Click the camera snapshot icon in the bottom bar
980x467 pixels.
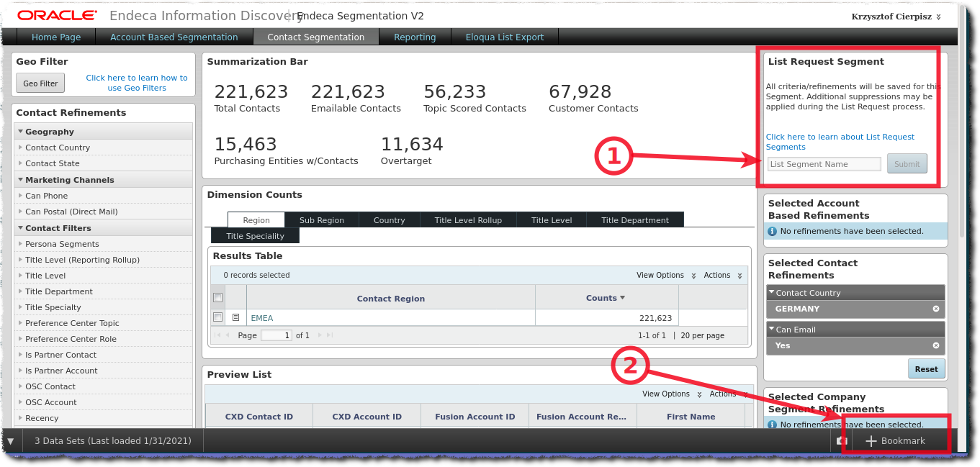click(842, 441)
